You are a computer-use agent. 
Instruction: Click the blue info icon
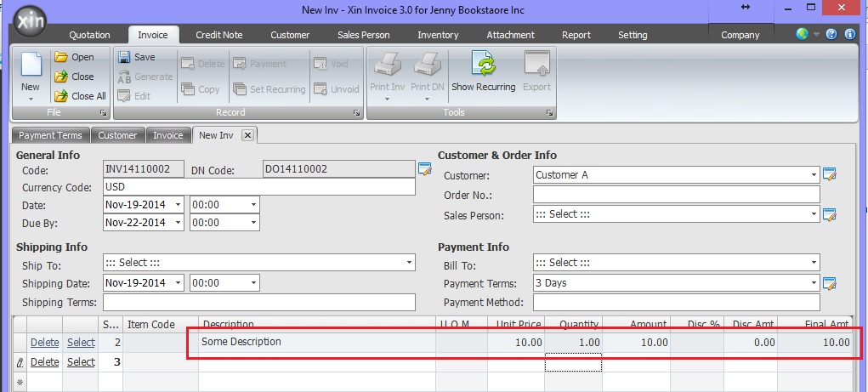point(850,34)
